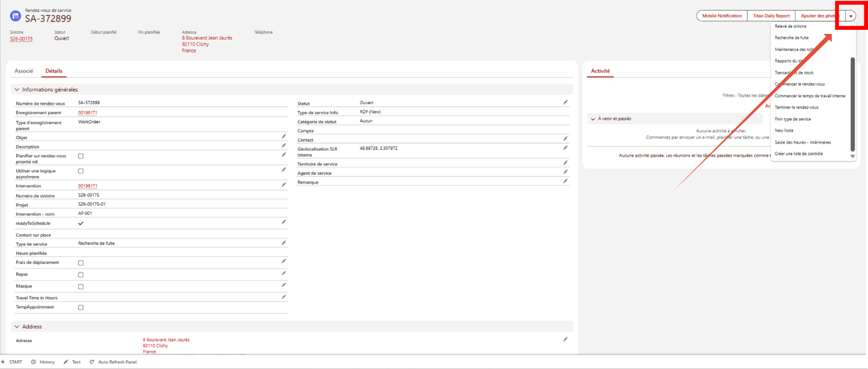Edit the Repas field using its pencil icon

(x=284, y=273)
